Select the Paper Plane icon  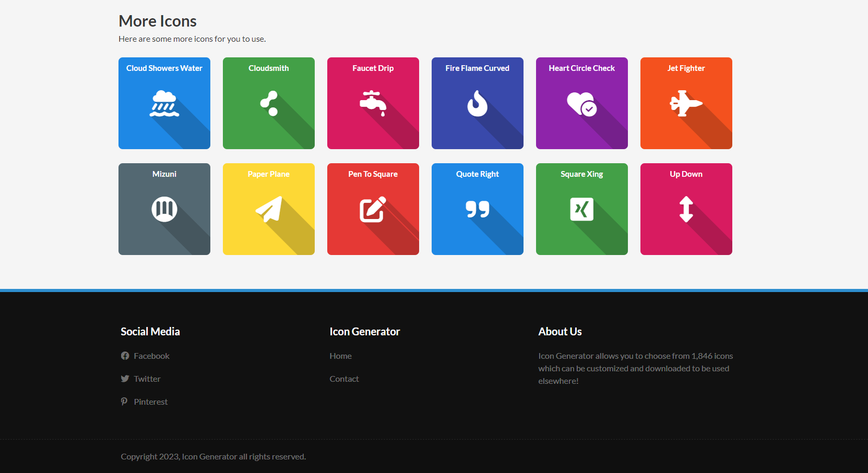tap(268, 209)
